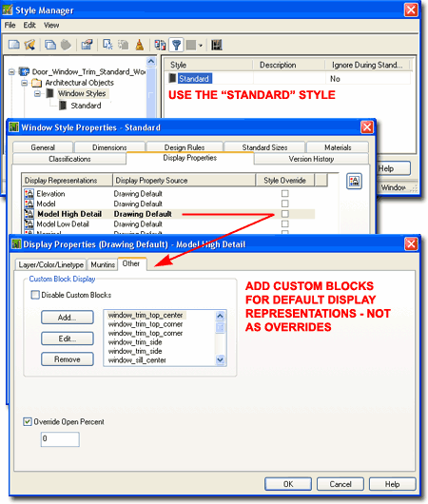Screen dimensions: 428x504
Task: Click the Purge Styles broom icon
Action: 140,45
